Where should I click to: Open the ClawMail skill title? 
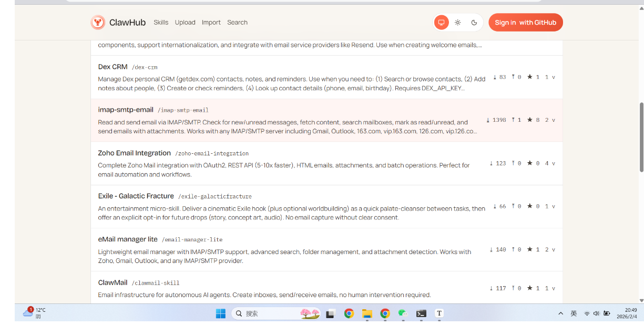113,282
